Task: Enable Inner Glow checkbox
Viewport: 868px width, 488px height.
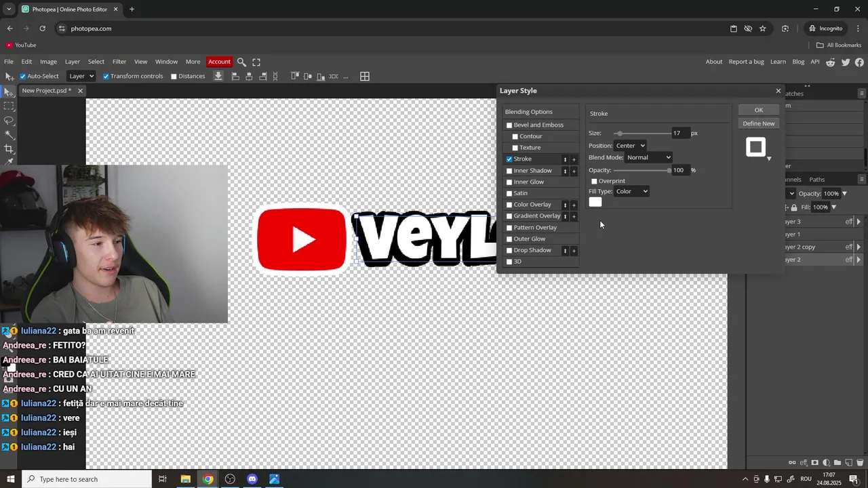Action: click(509, 182)
